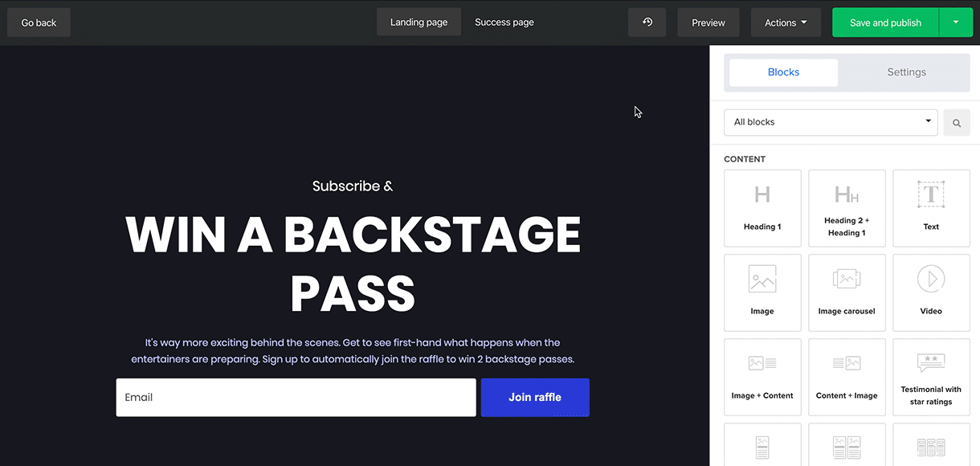Add Testimonial with star ratings block
980x466 pixels.
click(931, 376)
